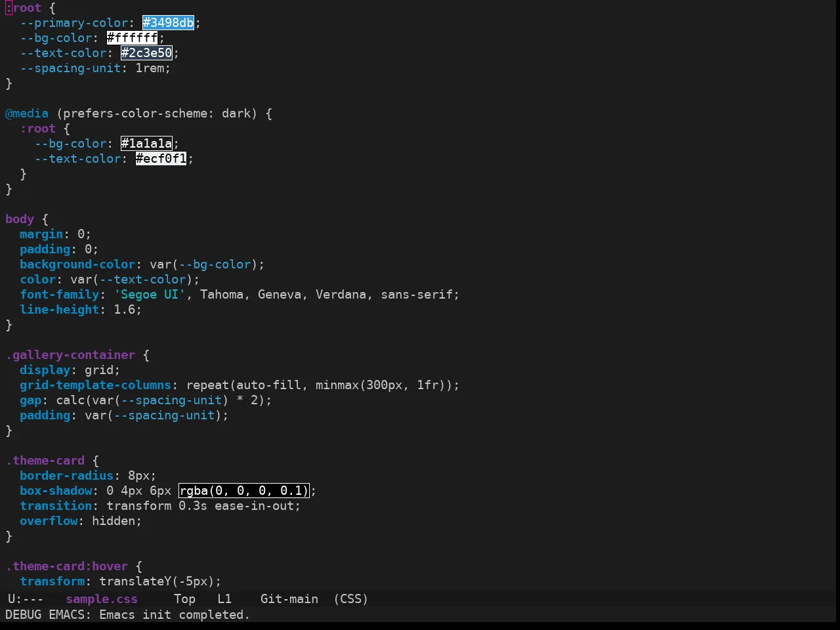Click the Top position indicator in mode line

point(184,599)
